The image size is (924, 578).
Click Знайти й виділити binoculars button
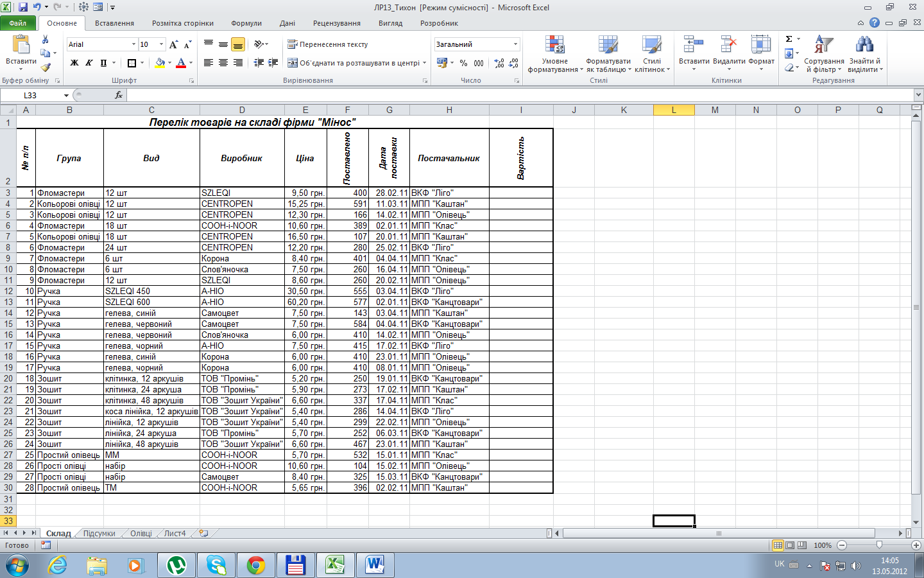865,54
